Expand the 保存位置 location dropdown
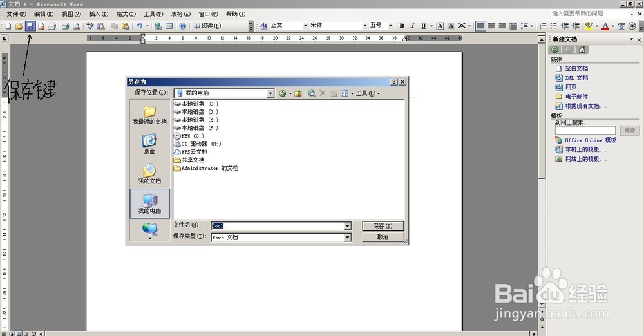Screen dimensions: 644x336 [x=270, y=93]
